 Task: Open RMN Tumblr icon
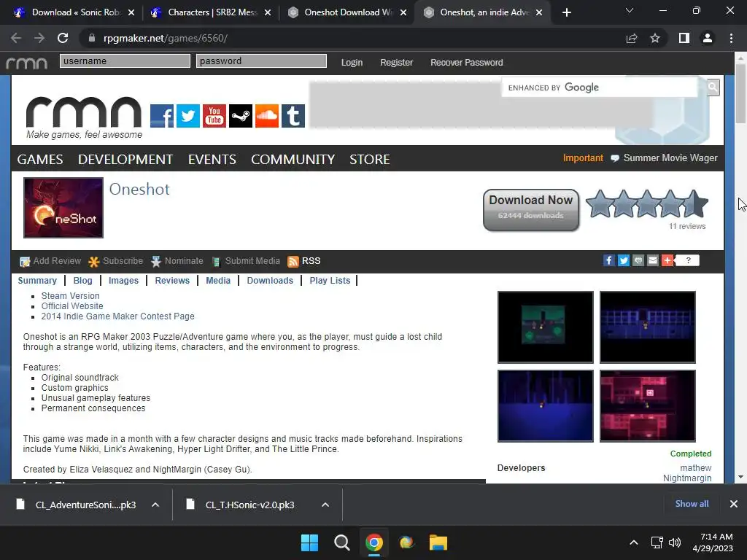coord(293,116)
